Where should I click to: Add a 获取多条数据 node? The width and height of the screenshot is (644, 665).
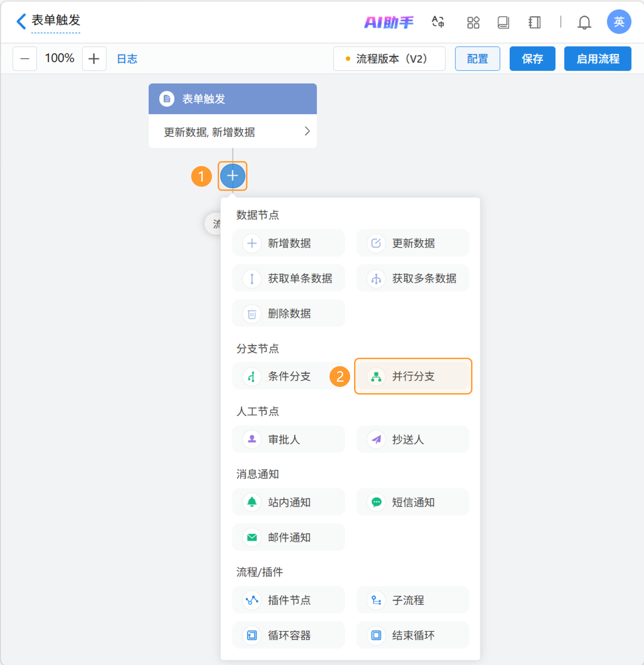click(x=413, y=278)
